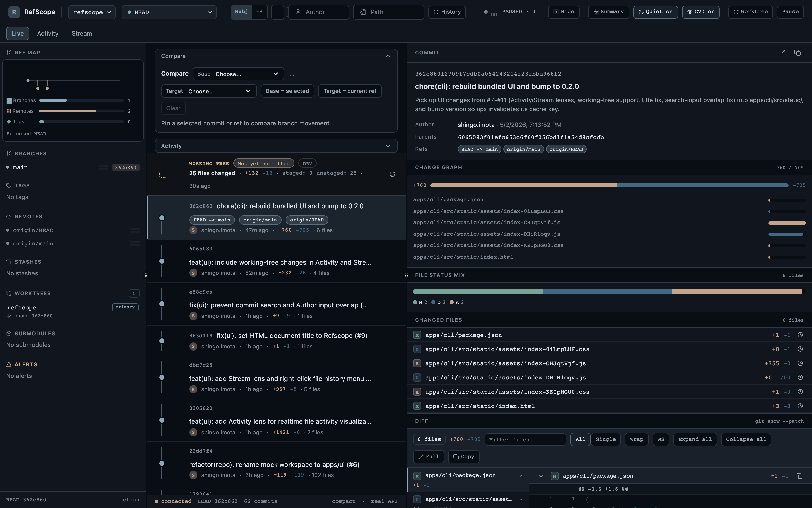Screen dimensions: 812x508
Task: Open the Base Choose dropdown
Action: pos(238,74)
